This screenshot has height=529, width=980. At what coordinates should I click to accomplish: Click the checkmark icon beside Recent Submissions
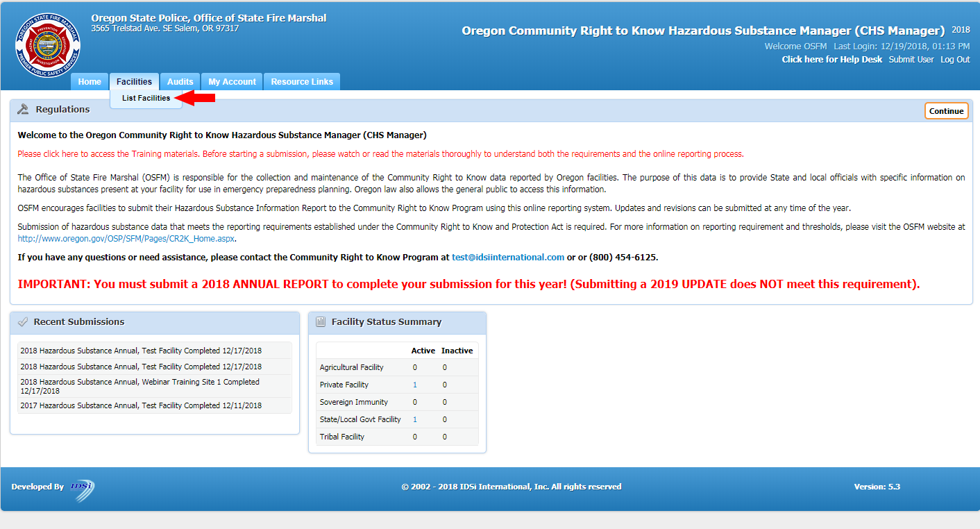(22, 322)
